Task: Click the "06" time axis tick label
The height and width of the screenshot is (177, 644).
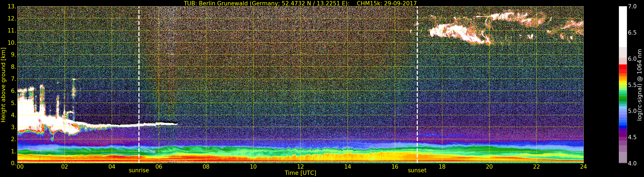Action: pyautogui.click(x=159, y=167)
